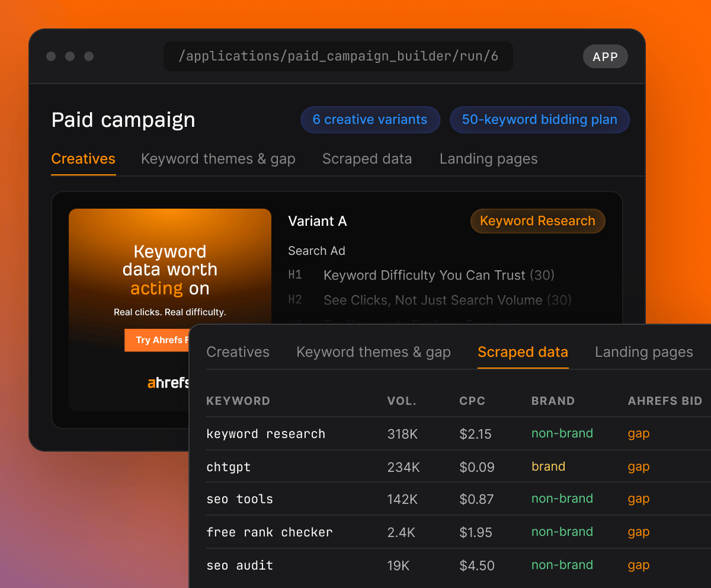Click the $0.09 CPC value
711x588 pixels.
click(x=477, y=468)
